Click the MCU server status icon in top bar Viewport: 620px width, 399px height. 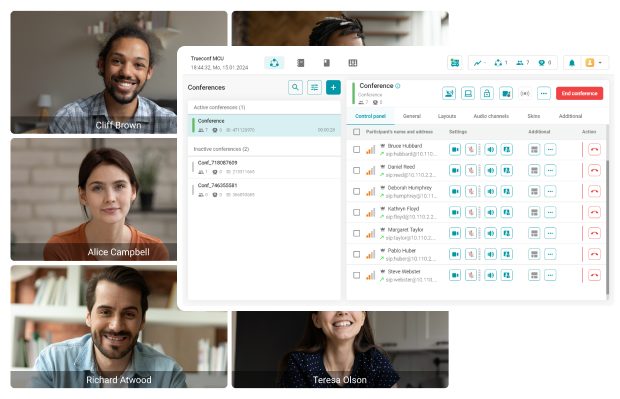click(x=455, y=63)
